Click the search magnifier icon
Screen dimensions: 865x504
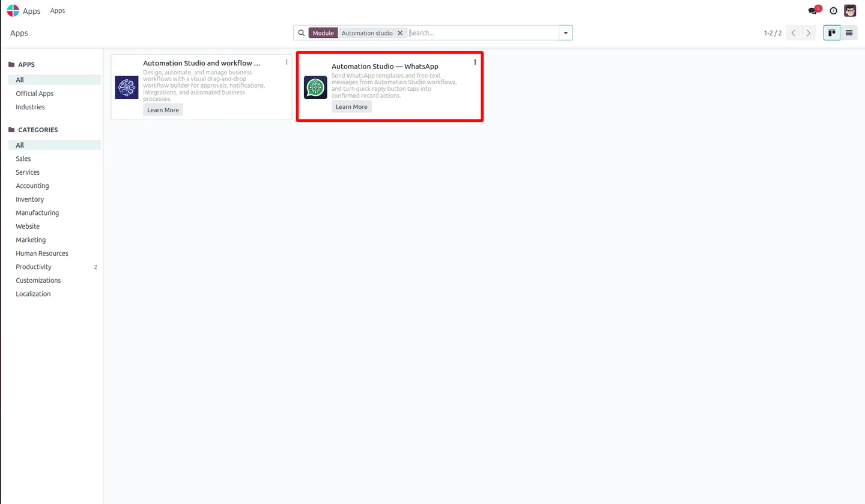302,33
